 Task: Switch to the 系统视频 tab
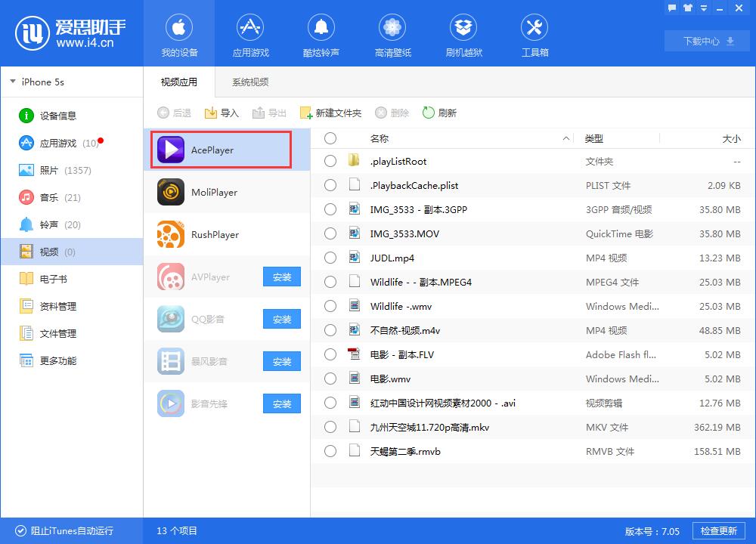point(249,82)
